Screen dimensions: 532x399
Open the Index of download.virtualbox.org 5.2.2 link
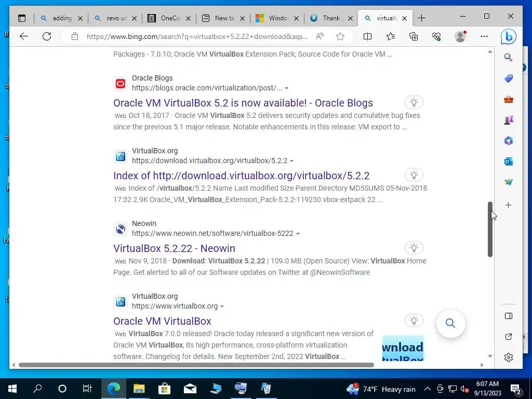click(241, 176)
